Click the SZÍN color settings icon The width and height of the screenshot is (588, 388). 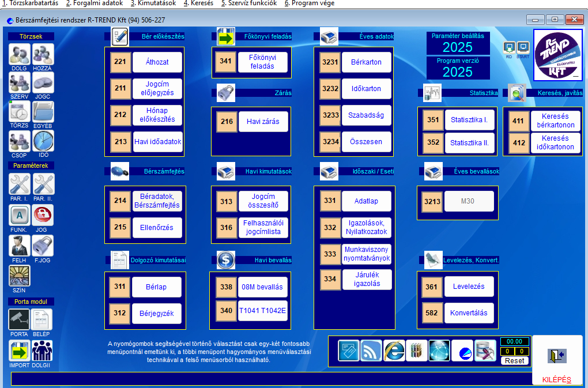tap(19, 276)
